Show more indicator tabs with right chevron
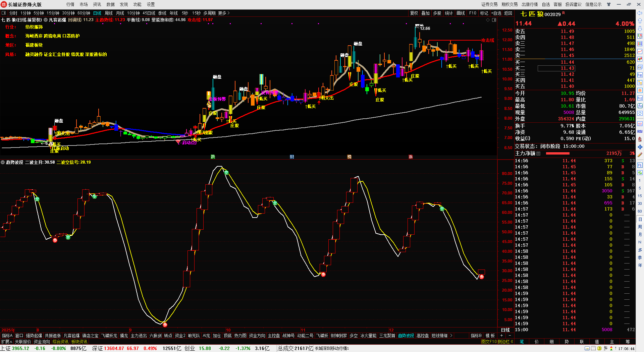This screenshot has height=352, width=644. 451,336
